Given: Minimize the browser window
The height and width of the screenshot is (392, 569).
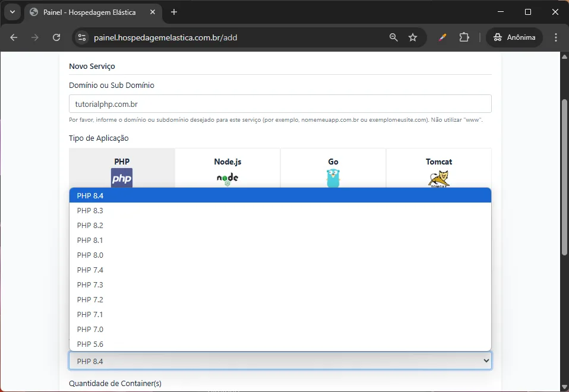Looking at the screenshot, I should (501, 12).
